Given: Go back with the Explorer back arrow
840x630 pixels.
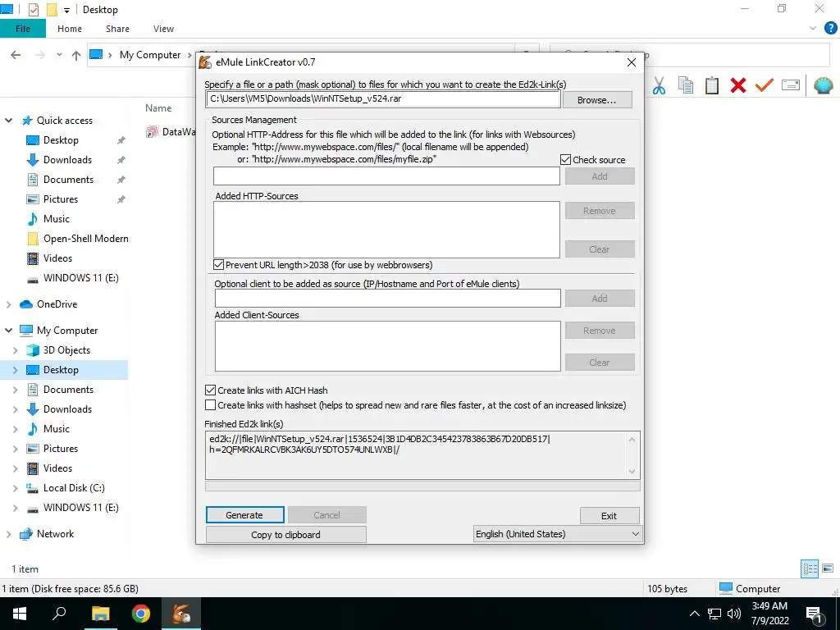Looking at the screenshot, I should click(x=16, y=55).
